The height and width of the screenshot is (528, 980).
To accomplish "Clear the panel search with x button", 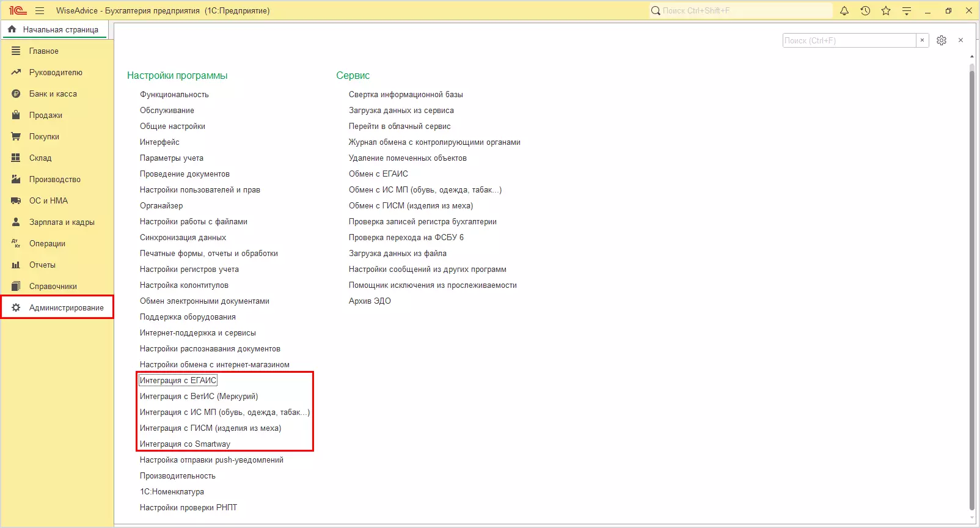I will [923, 40].
